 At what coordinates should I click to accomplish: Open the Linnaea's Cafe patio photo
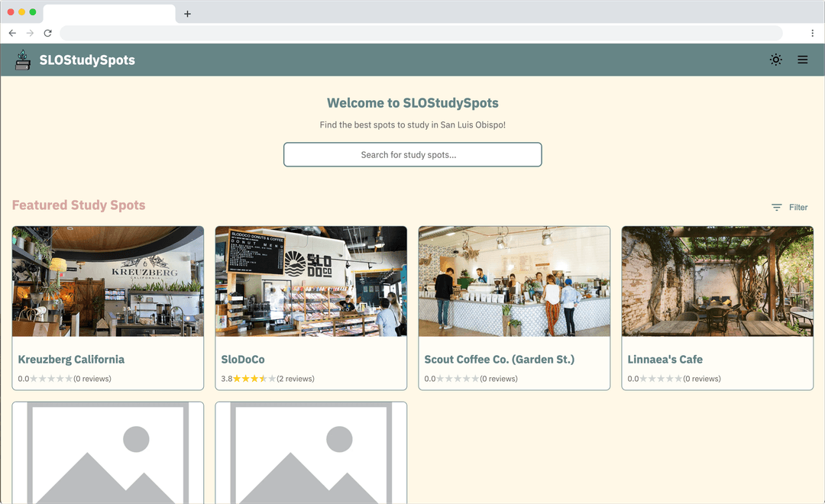[x=717, y=281]
